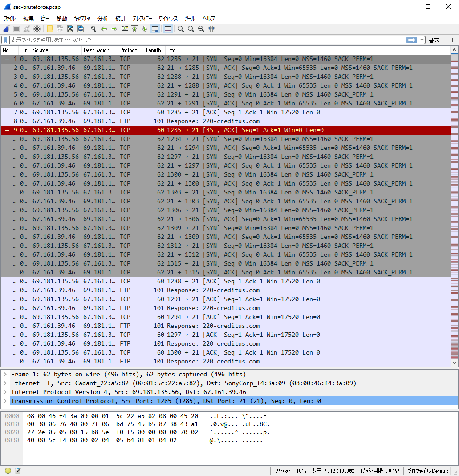The image size is (459, 476).
Task: Toggle auto-scroll during live capture
Action: 155,29
